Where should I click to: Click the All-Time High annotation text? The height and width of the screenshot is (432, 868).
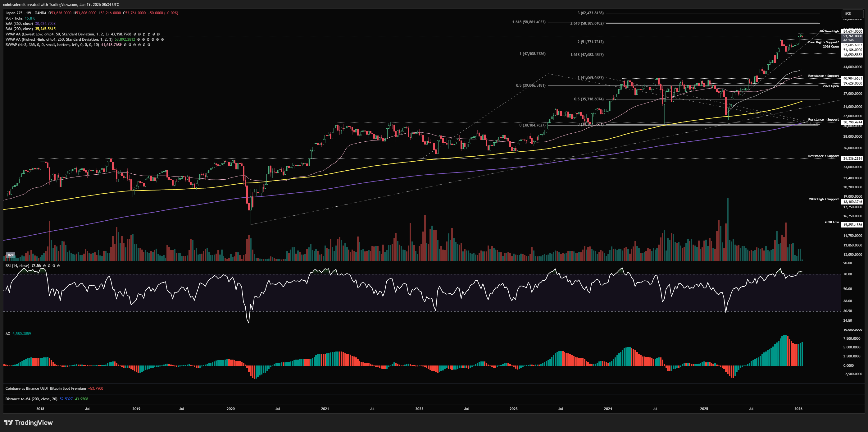tap(829, 31)
